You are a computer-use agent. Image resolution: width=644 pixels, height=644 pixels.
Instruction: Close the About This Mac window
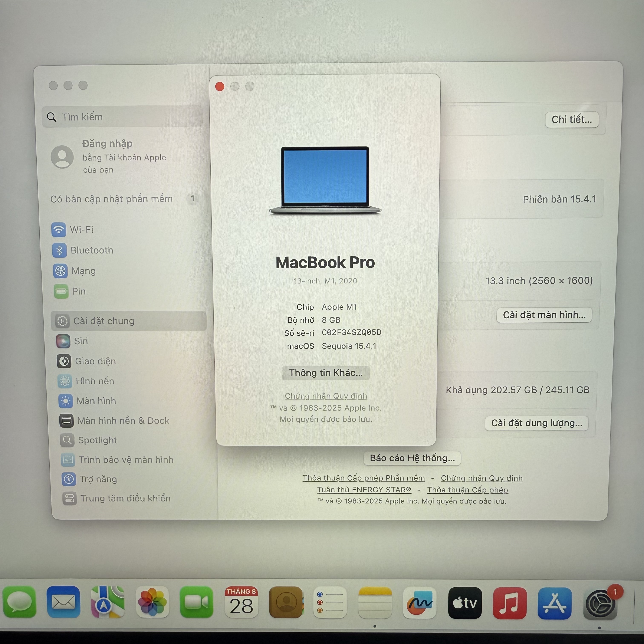click(x=220, y=87)
